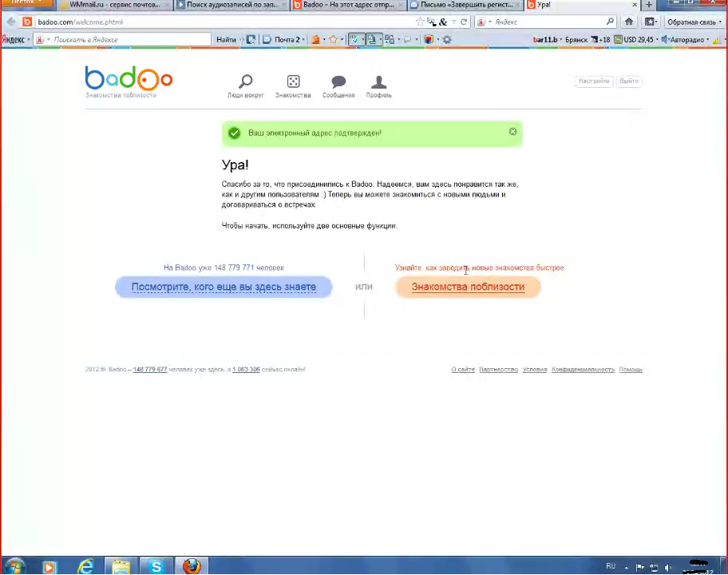Click network tray icon
Screen dimensions: 728x575
(655, 567)
